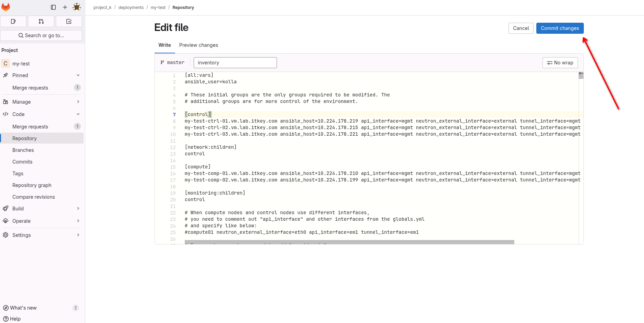Select the Write tab
This screenshot has height=323, width=644.
(x=164, y=45)
